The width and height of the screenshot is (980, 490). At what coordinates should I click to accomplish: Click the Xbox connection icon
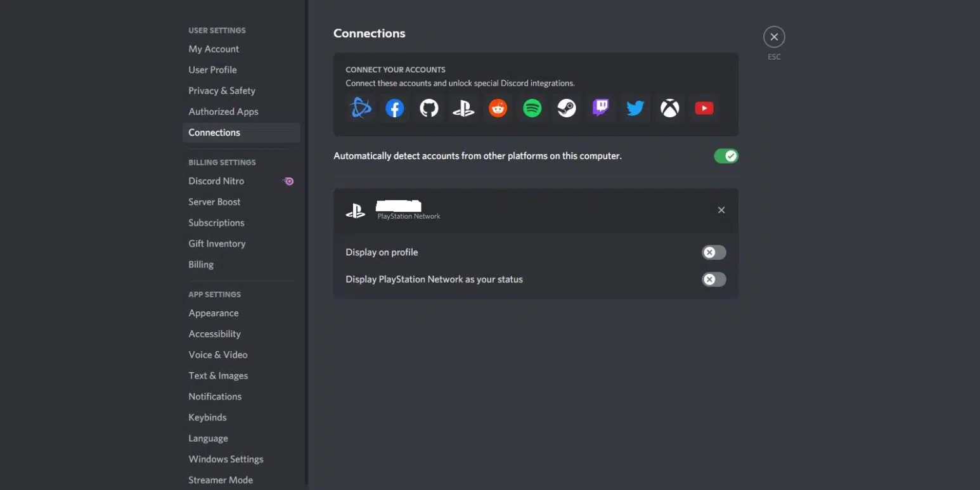[669, 108]
